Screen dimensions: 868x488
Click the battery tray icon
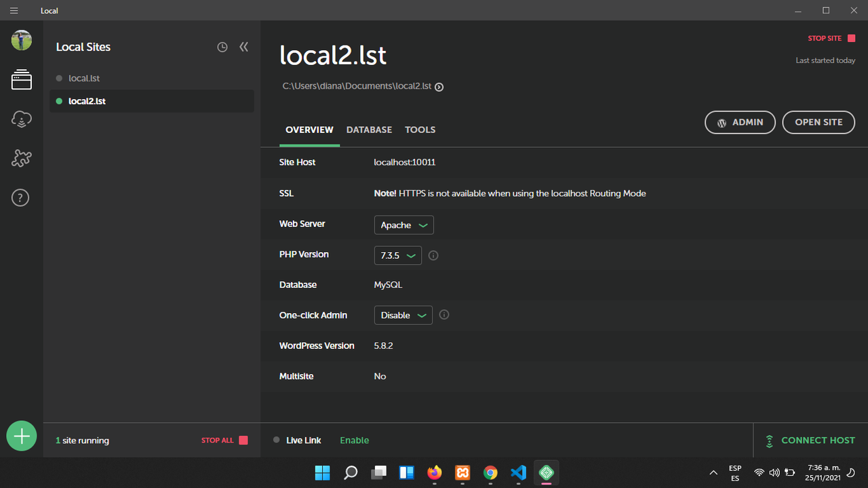[x=790, y=472]
